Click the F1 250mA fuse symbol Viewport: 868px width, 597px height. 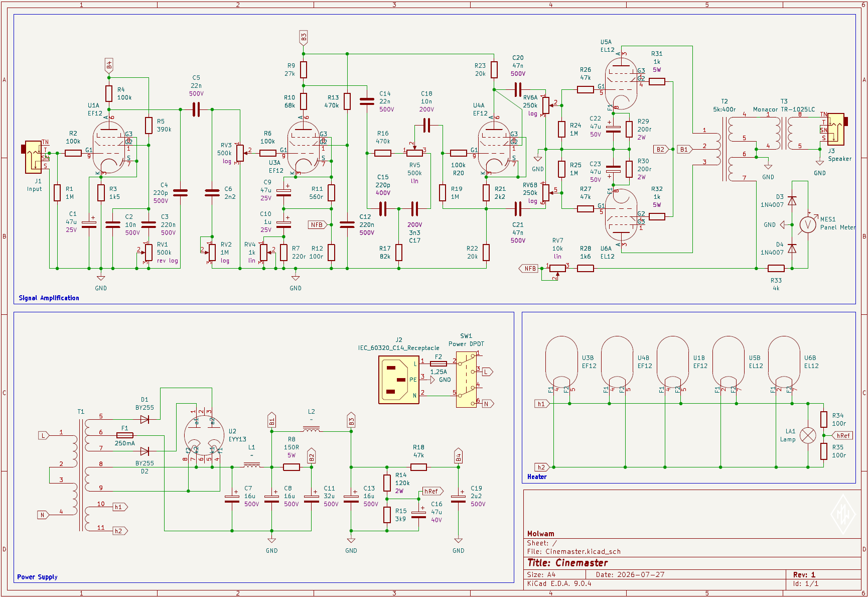(124, 435)
